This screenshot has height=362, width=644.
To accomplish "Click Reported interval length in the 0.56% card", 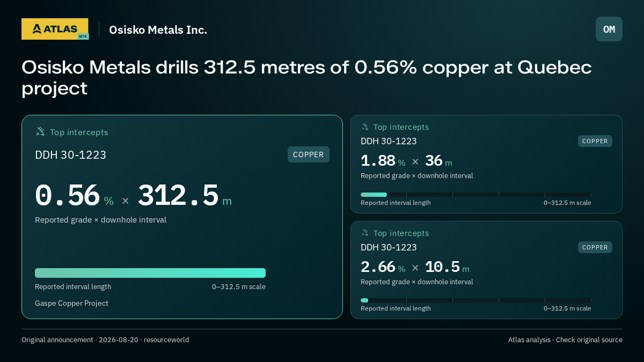I will (73, 286).
